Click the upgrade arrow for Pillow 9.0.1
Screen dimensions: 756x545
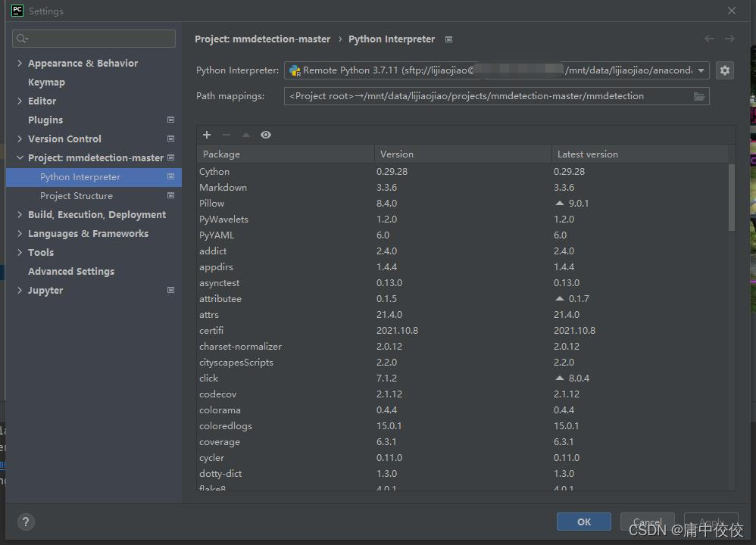point(559,203)
